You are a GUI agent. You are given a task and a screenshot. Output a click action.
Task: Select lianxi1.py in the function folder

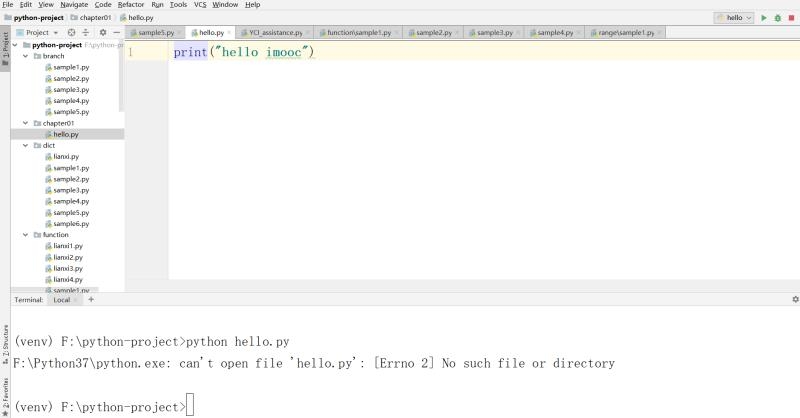[x=67, y=246]
